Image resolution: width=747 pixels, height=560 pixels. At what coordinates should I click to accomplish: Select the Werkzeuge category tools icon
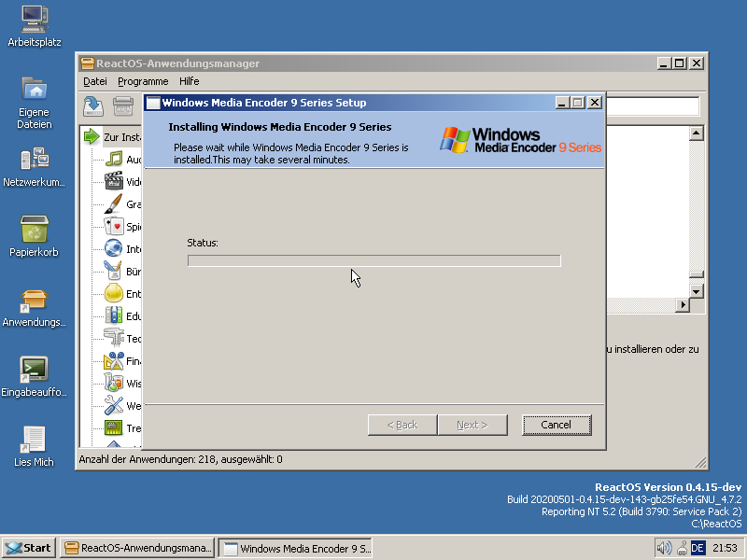click(114, 405)
